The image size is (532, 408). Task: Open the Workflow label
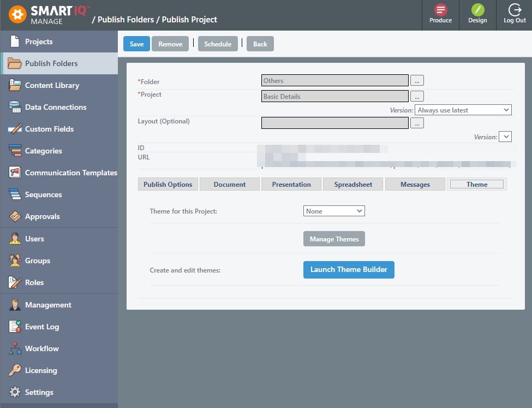pos(41,348)
